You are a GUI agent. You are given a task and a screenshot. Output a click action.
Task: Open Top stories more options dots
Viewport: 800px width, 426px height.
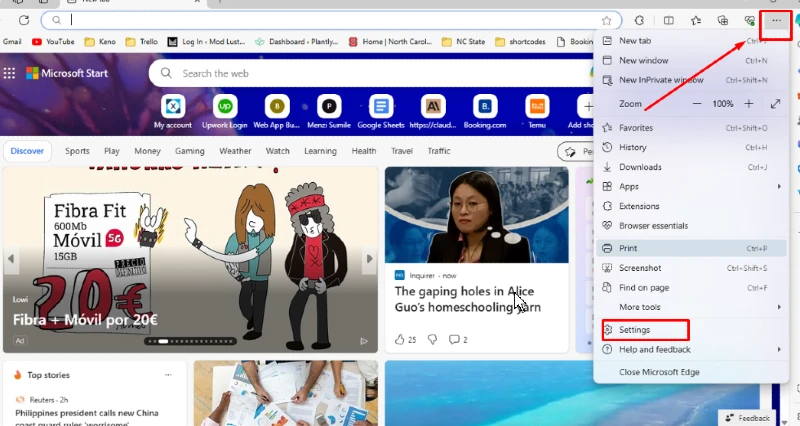click(168, 375)
